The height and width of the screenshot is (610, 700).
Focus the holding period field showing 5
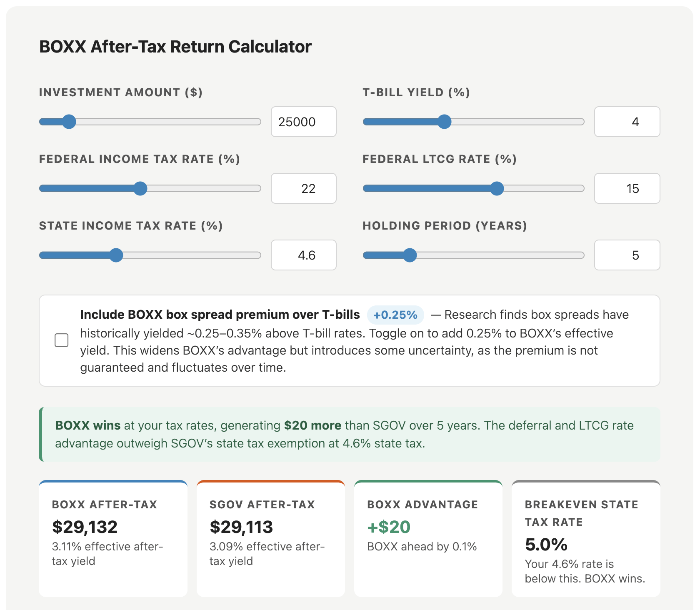[x=627, y=255]
